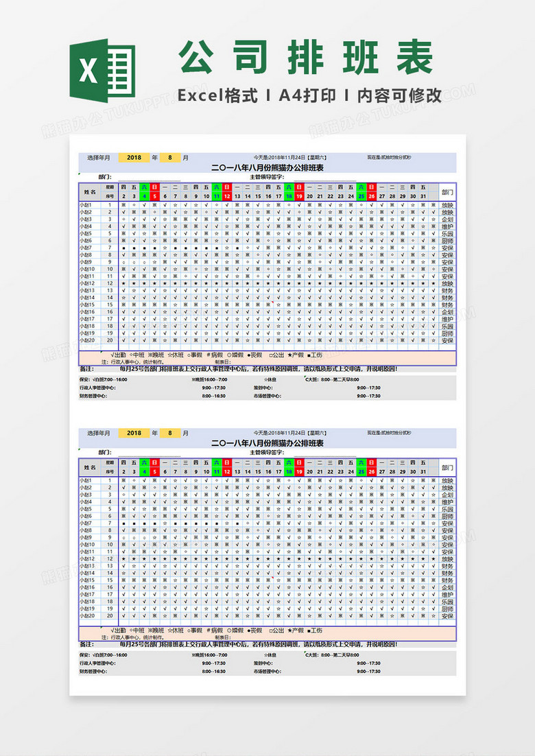Image resolution: width=535 pixels, height=756 pixels.
Task: Click the ■工伤 legend symbol in top sheet
Action: click(316, 355)
